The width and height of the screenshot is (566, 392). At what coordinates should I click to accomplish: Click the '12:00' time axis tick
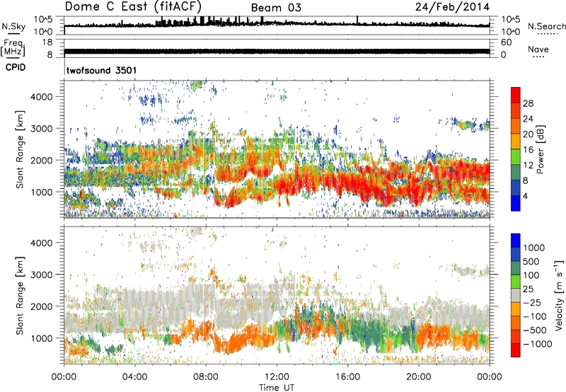point(277,377)
